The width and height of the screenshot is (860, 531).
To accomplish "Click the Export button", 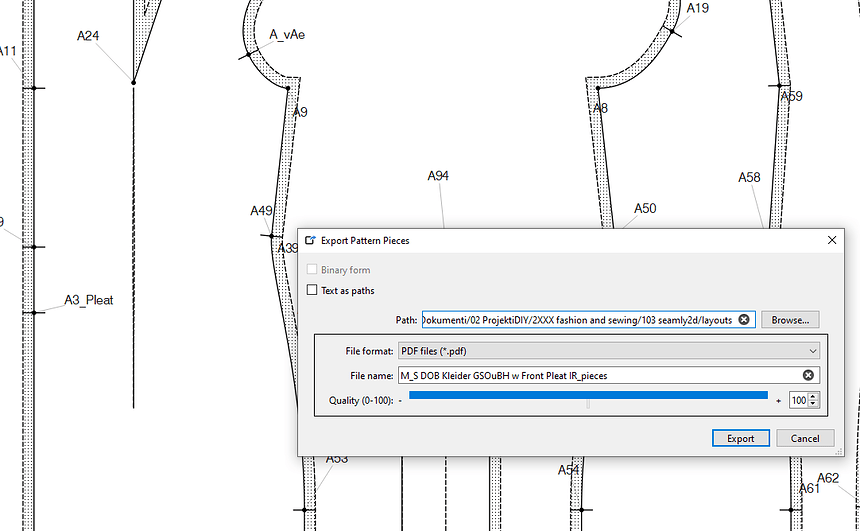I will point(740,438).
